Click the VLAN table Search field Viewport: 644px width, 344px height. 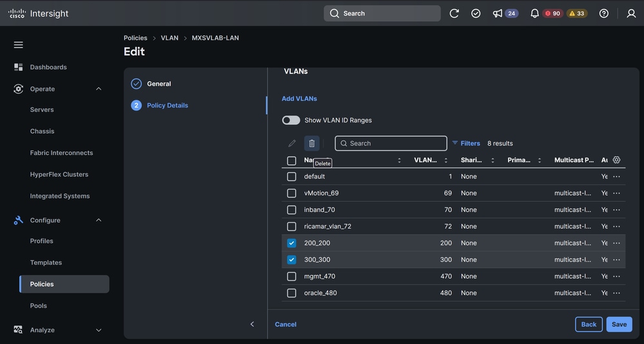[x=391, y=143]
